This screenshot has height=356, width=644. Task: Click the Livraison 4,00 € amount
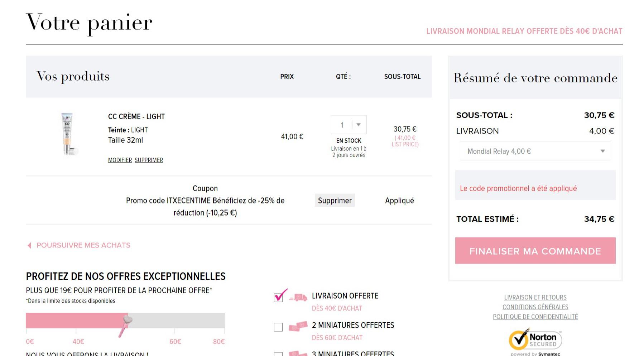point(602,131)
